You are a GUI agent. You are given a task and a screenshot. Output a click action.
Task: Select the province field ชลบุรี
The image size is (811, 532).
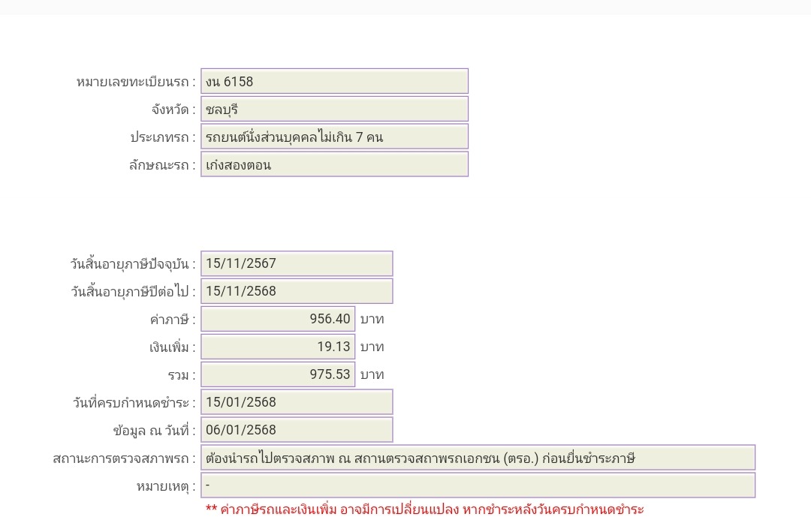tap(335, 109)
